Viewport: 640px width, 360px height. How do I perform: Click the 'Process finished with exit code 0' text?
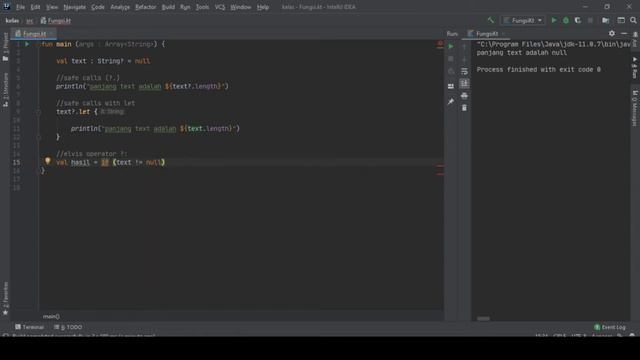pos(538,70)
